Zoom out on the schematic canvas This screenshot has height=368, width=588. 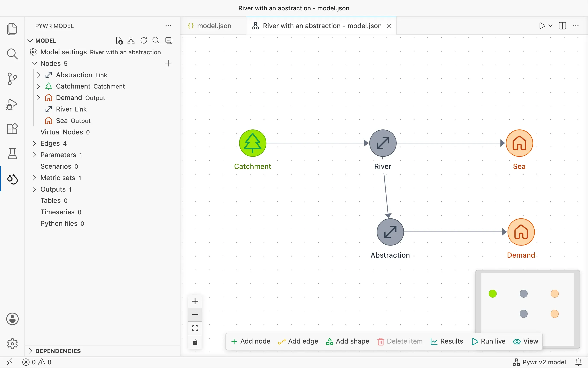coord(195,315)
